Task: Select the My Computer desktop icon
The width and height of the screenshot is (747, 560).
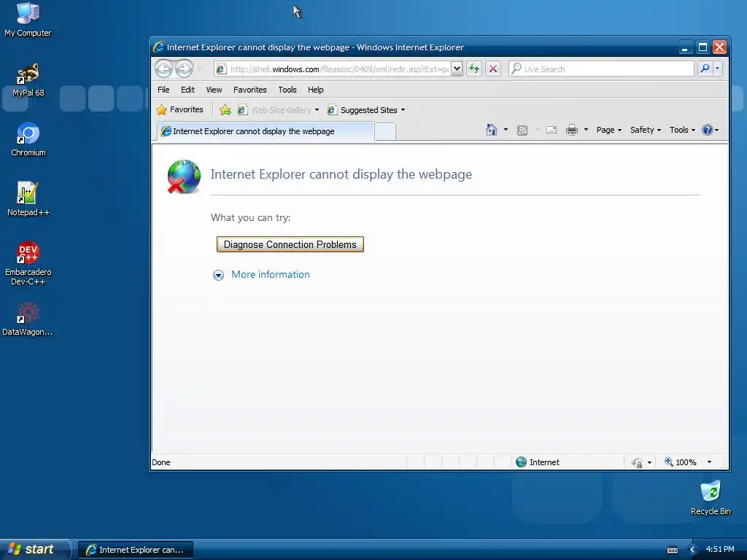Action: pos(28,20)
